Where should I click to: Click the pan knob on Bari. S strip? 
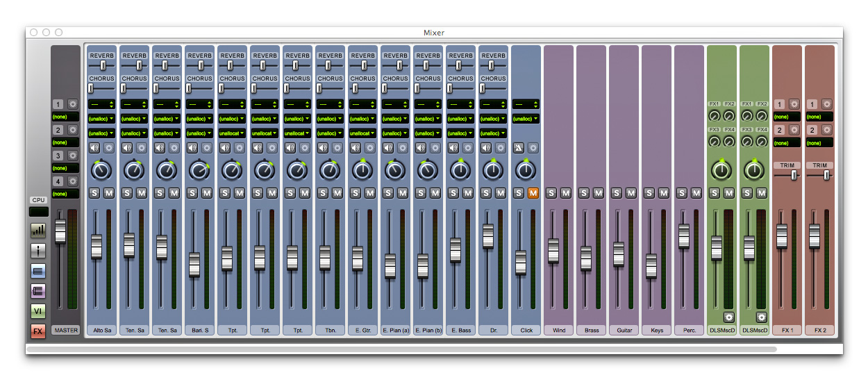(199, 169)
